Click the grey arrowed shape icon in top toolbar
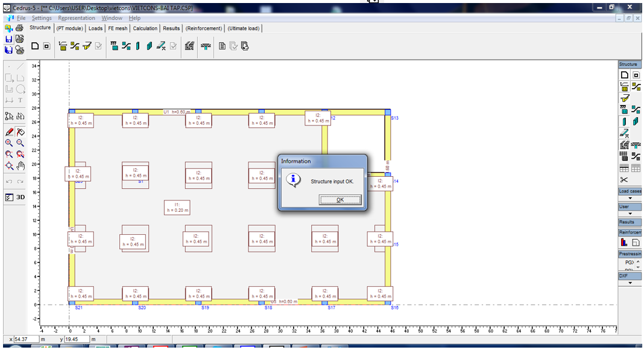This screenshot has width=644, height=350. [x=189, y=46]
